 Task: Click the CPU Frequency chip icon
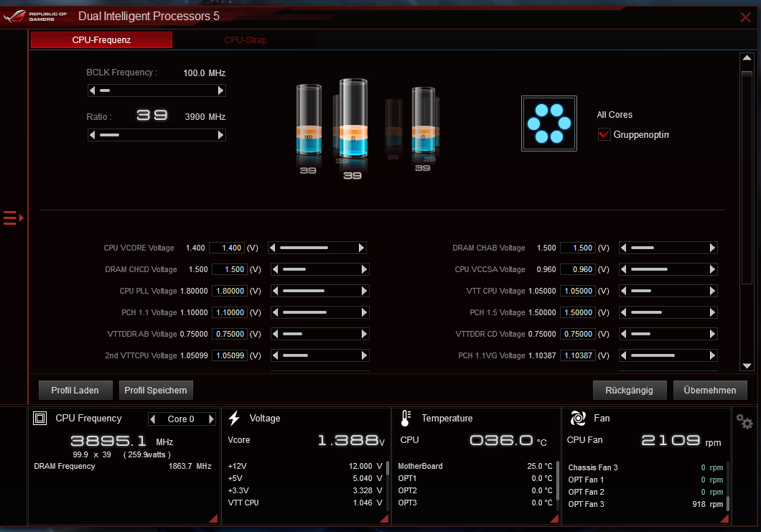click(39, 418)
